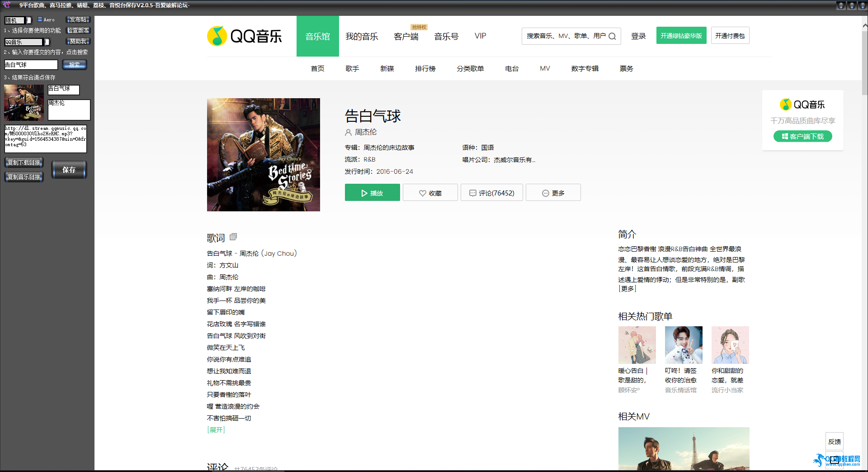The width and height of the screenshot is (868, 472).
Task: Toggle the Aero checkbox
Action: click(40, 19)
